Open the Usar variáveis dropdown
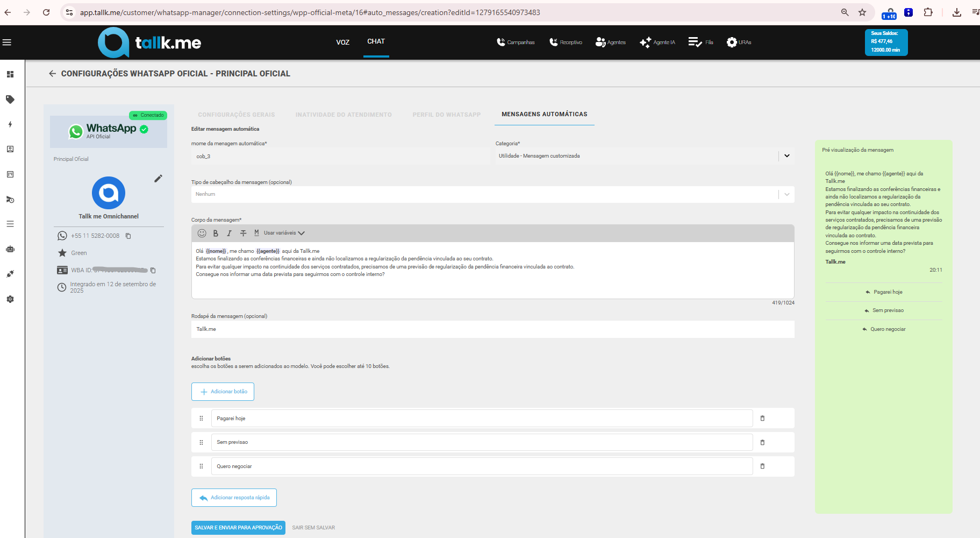Image resolution: width=980 pixels, height=538 pixels. [x=284, y=233]
